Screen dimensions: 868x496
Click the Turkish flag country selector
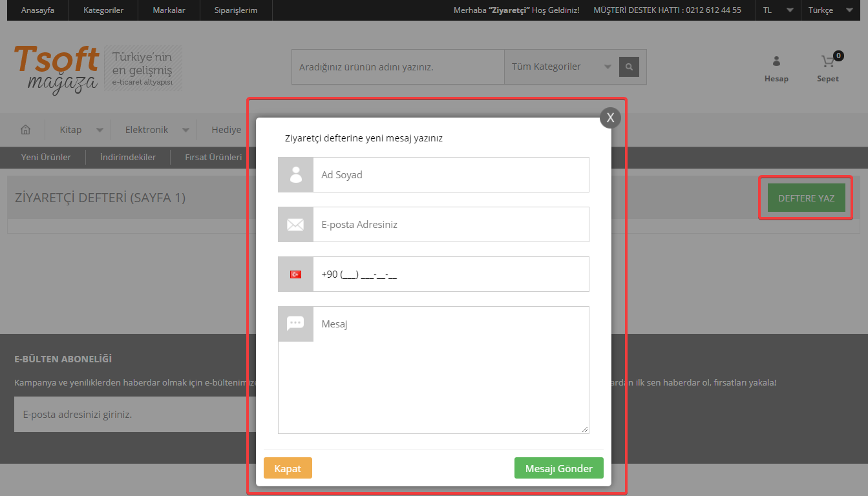coord(296,274)
